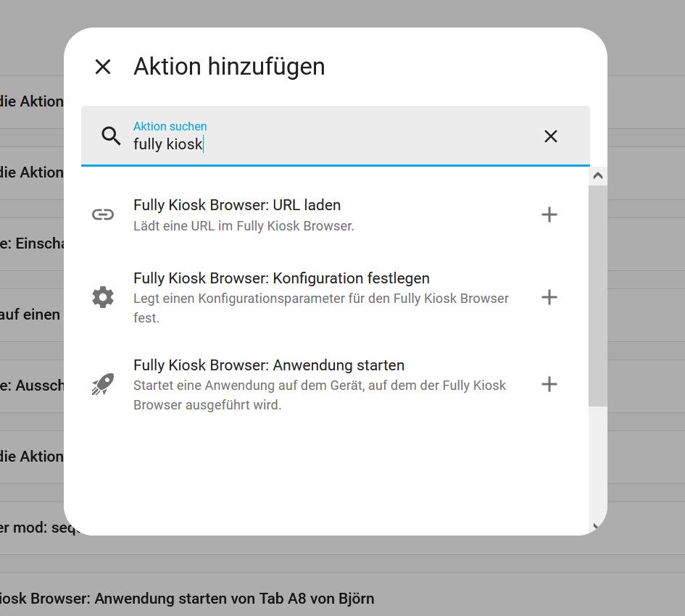Click description 'Lädt eine URL im Fully Kiosk Browser.'
Viewport: 685px width, 616px height.
[244, 226]
